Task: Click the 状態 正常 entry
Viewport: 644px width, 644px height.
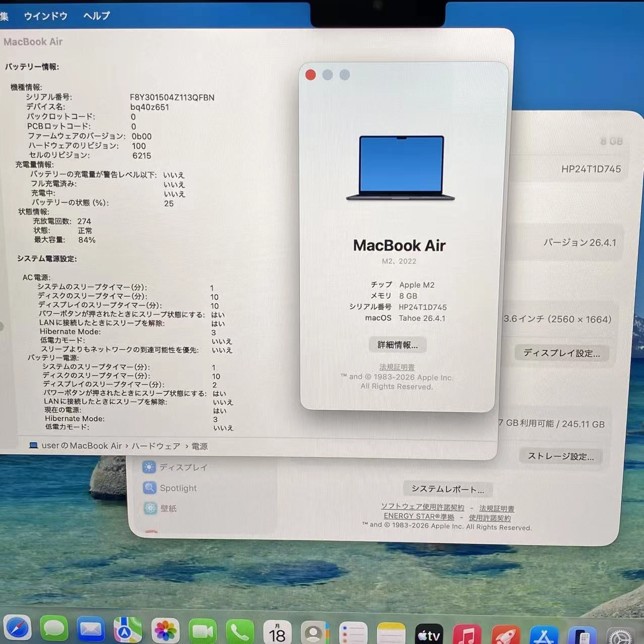Action: pos(85,230)
